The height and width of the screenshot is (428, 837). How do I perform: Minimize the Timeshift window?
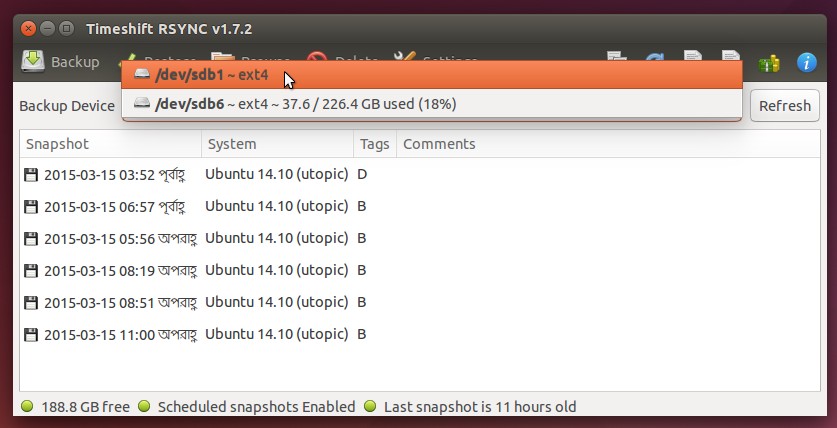point(48,28)
